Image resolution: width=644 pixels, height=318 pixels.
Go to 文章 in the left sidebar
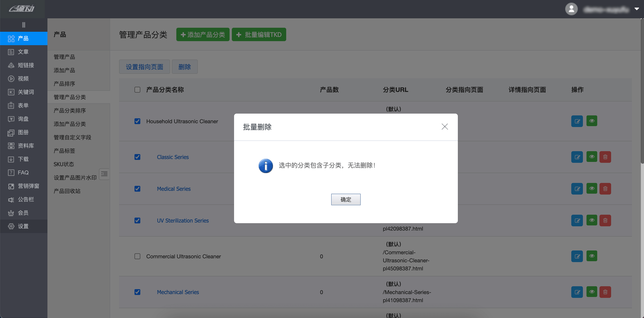[x=23, y=52]
